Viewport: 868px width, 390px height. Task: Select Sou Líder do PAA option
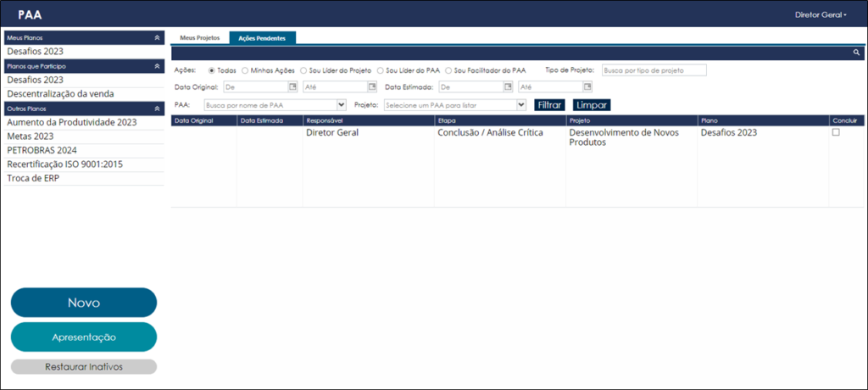coord(381,71)
